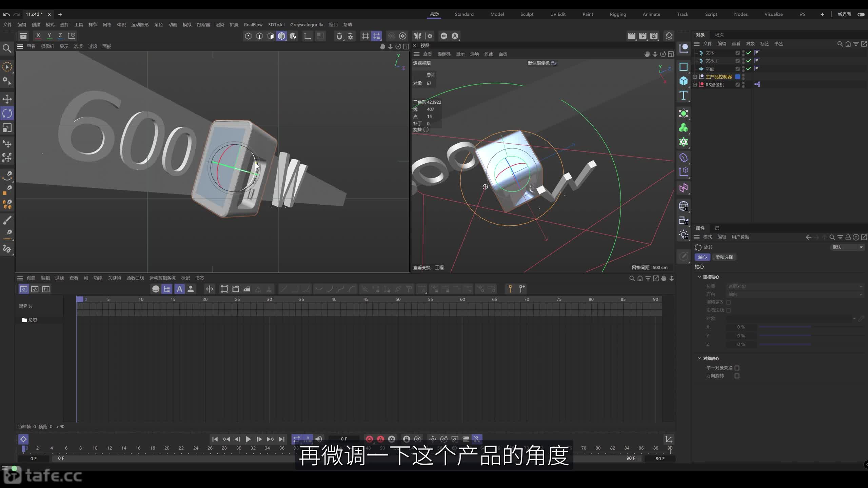
Task: Select the Move tool in left toolbar
Action: tap(7, 99)
